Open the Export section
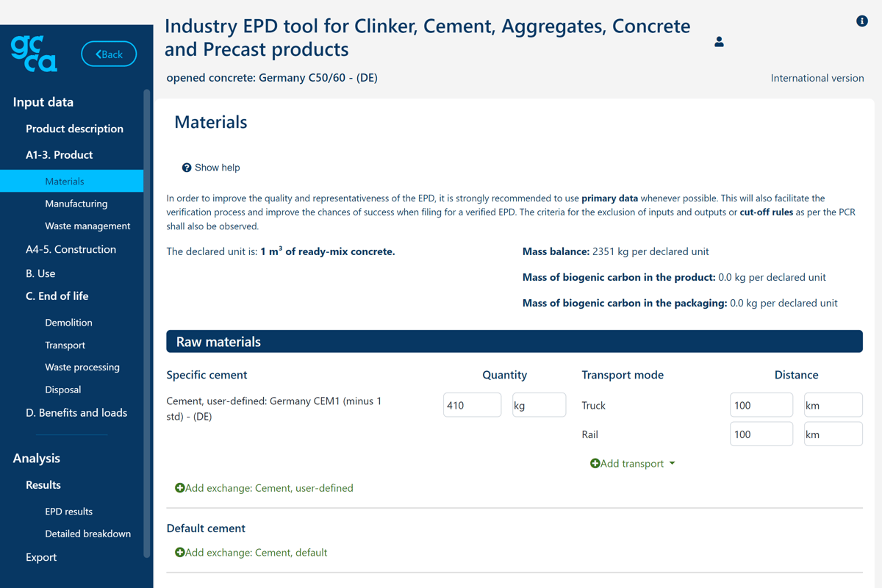Screen dimensions: 882x588 click(x=40, y=557)
